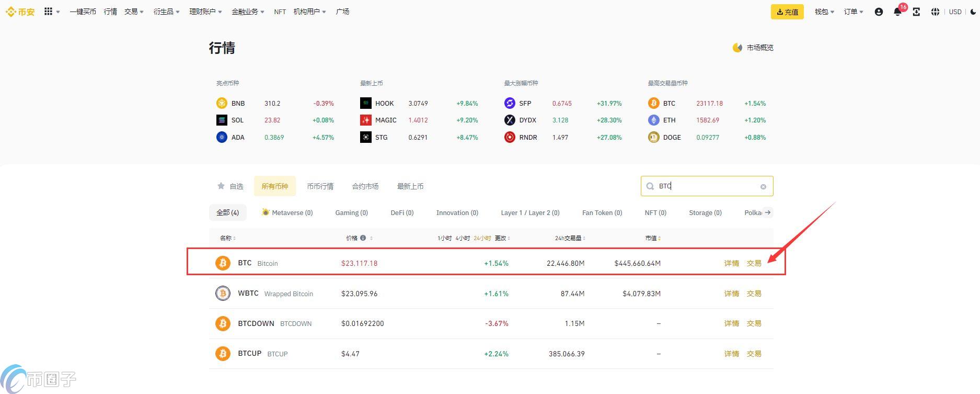Click the STG token icon
Image resolution: width=980 pixels, height=394 pixels.
click(366, 137)
